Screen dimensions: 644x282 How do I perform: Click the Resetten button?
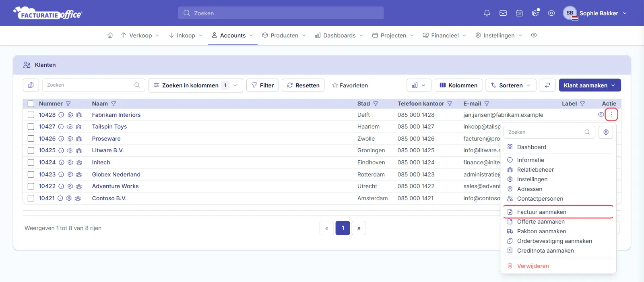pyautogui.click(x=303, y=85)
